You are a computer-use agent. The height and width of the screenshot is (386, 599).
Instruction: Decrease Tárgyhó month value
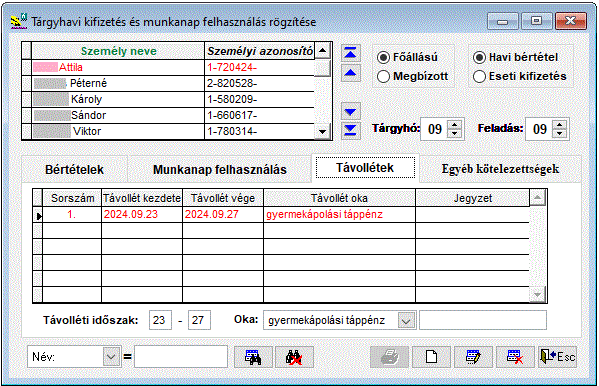coord(454,134)
